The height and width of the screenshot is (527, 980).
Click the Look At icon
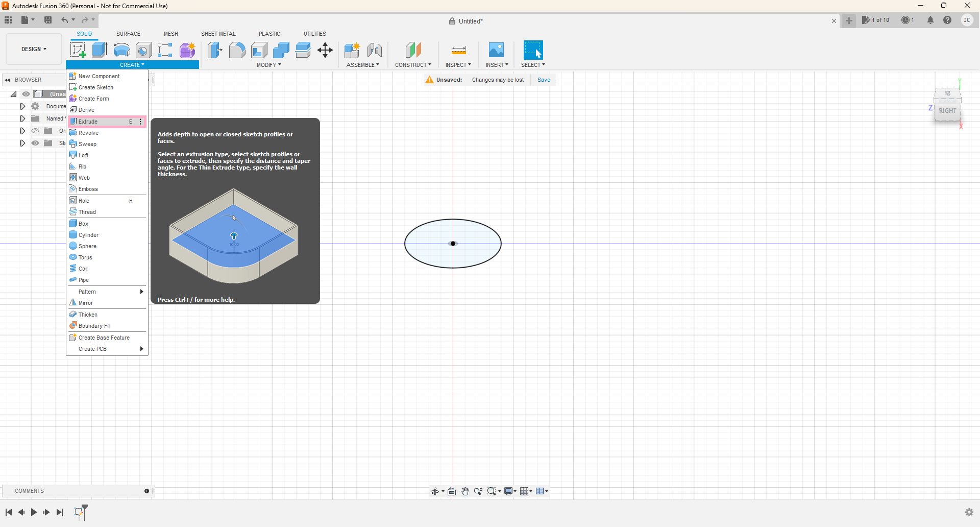point(452,491)
